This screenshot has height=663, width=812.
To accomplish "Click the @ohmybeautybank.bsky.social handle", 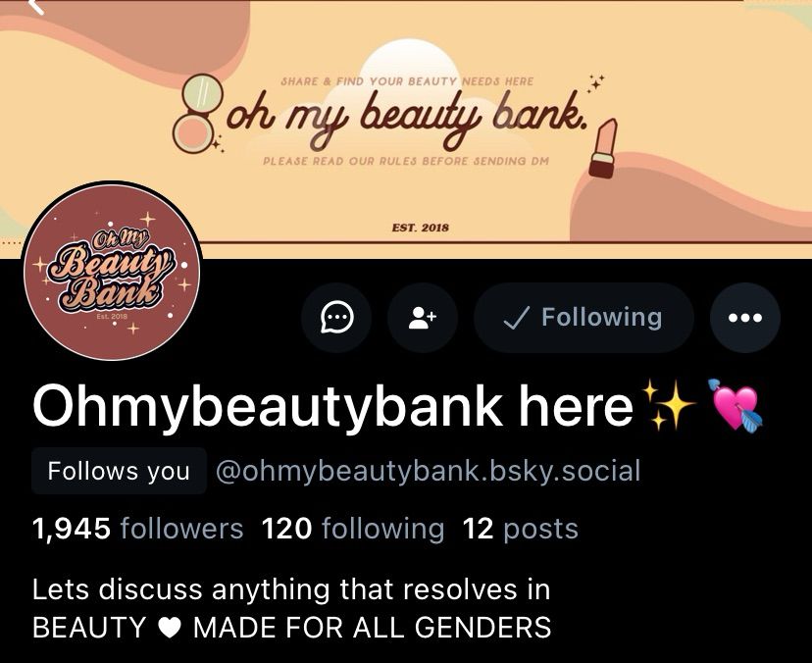I will tap(428, 471).
